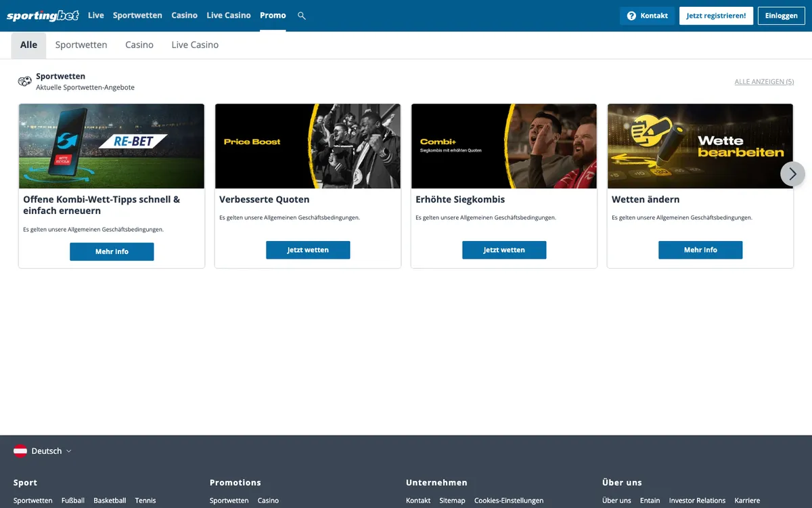The image size is (812, 508).
Task: Click the Einloggen button
Action: pyautogui.click(x=782, y=16)
